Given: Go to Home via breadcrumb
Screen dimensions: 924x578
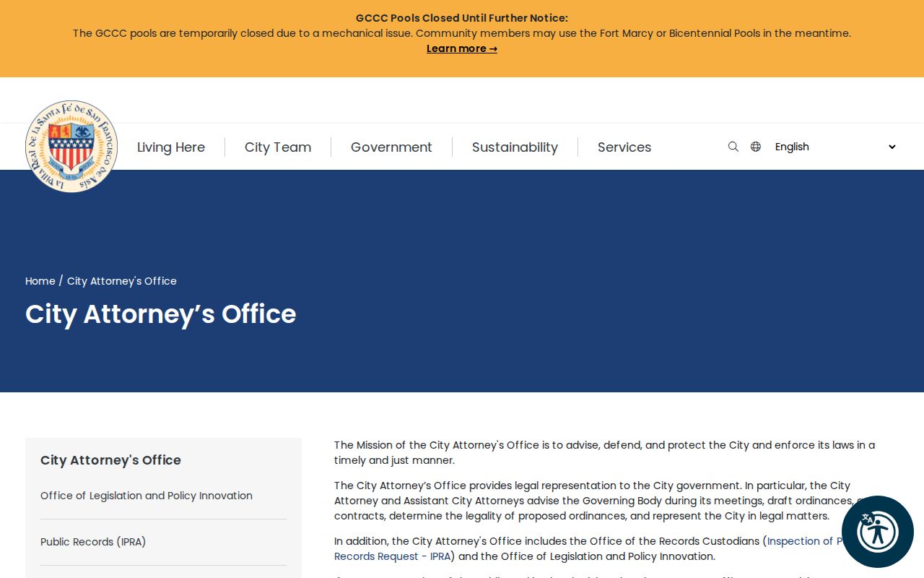Looking at the screenshot, I should 40,281.
